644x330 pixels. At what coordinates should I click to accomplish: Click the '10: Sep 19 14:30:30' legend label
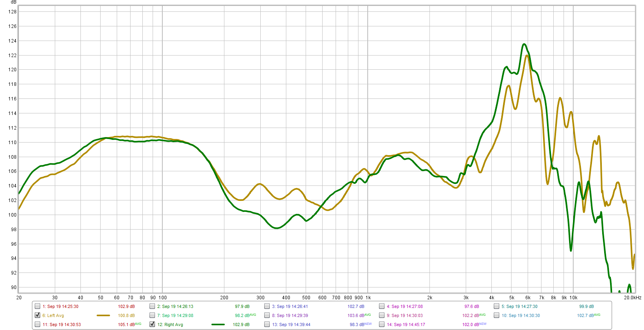click(521, 315)
